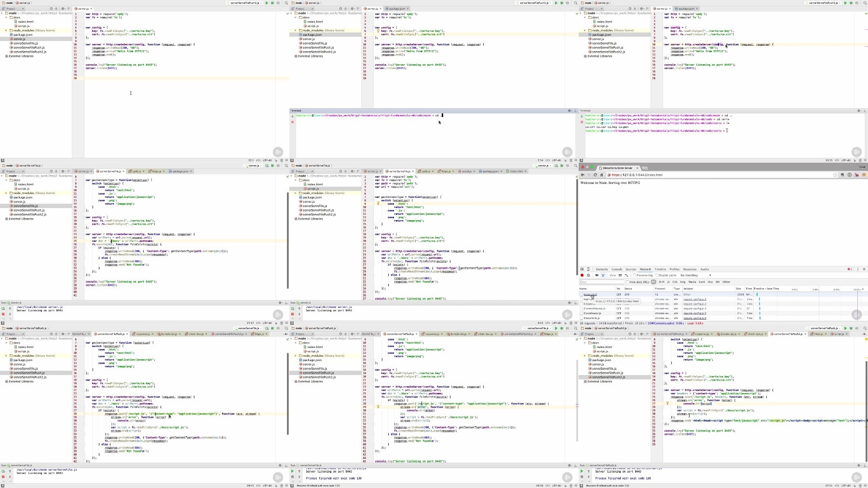Click the Network Filter text field
The width and height of the screenshot is (868, 488).
click(x=601, y=282)
